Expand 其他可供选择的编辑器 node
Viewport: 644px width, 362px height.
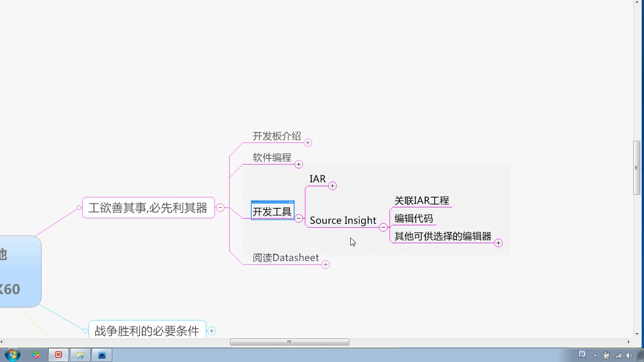coord(498,243)
